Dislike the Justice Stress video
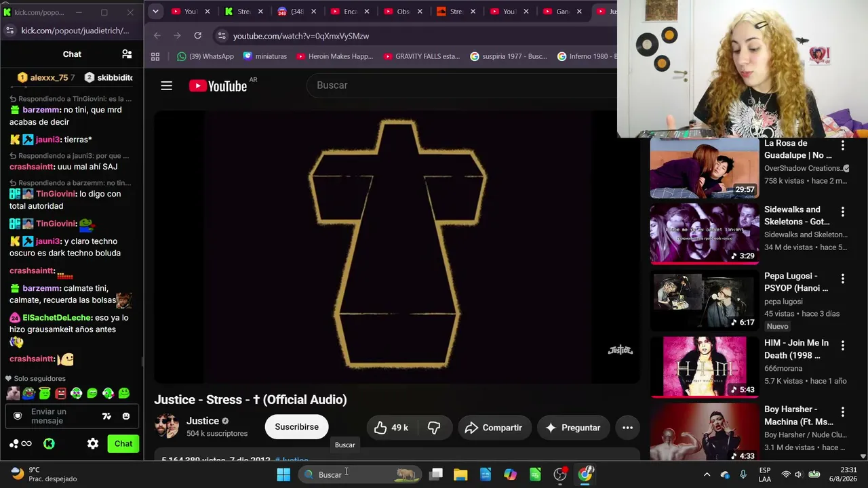Screen dimensions: 868x488 (x=434, y=428)
